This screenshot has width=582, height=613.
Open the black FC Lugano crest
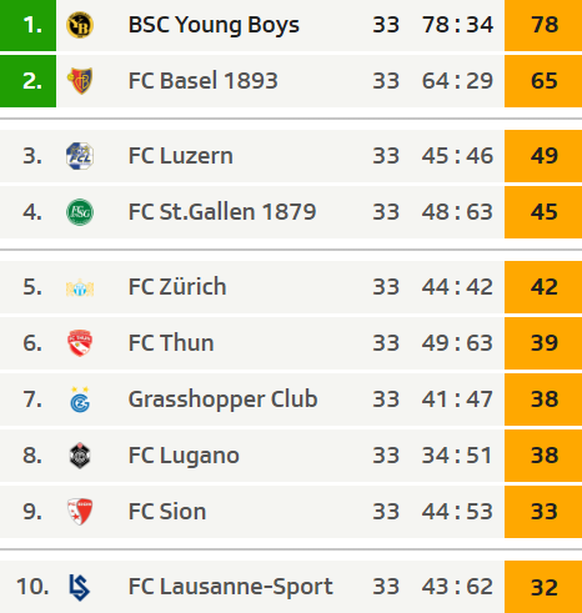click(80, 455)
